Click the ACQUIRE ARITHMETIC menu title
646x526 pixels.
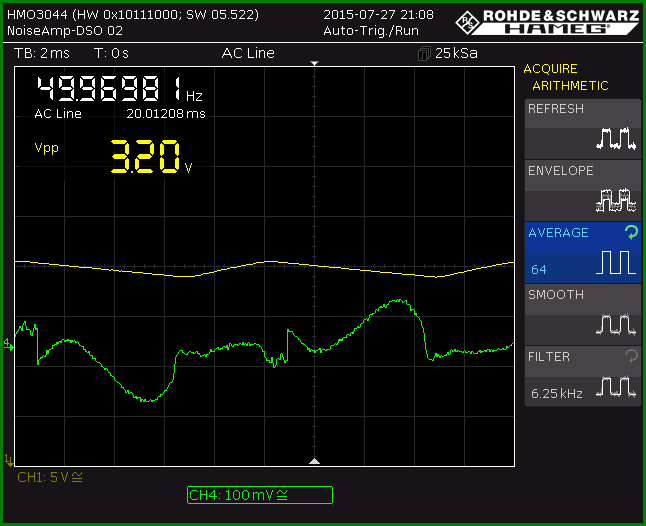[566, 77]
